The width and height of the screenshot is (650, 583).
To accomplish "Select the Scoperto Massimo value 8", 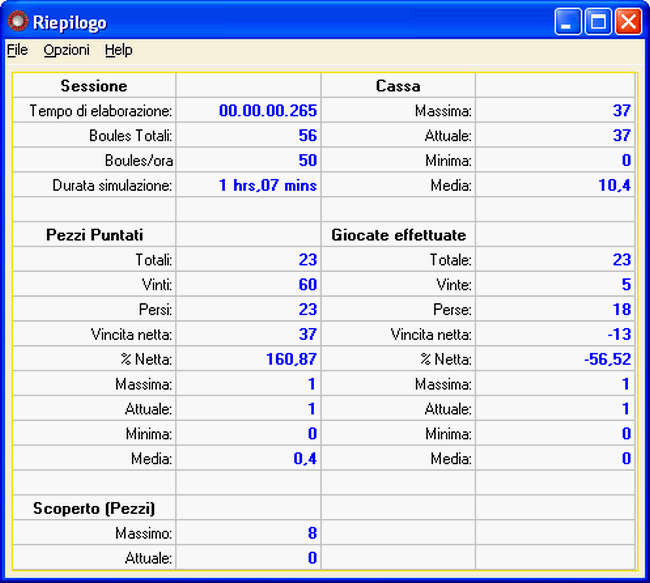I will tap(312, 533).
